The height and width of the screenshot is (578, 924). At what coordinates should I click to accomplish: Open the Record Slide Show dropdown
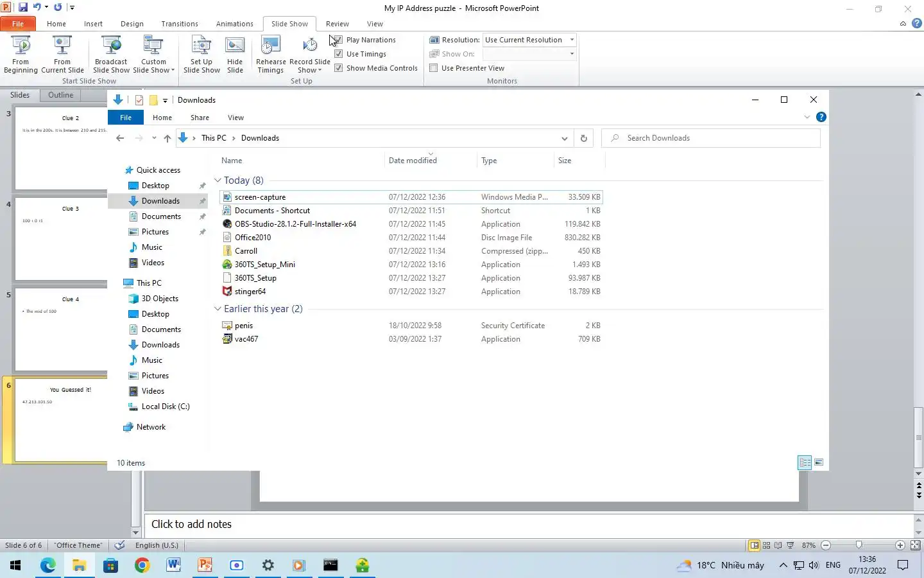(x=310, y=66)
